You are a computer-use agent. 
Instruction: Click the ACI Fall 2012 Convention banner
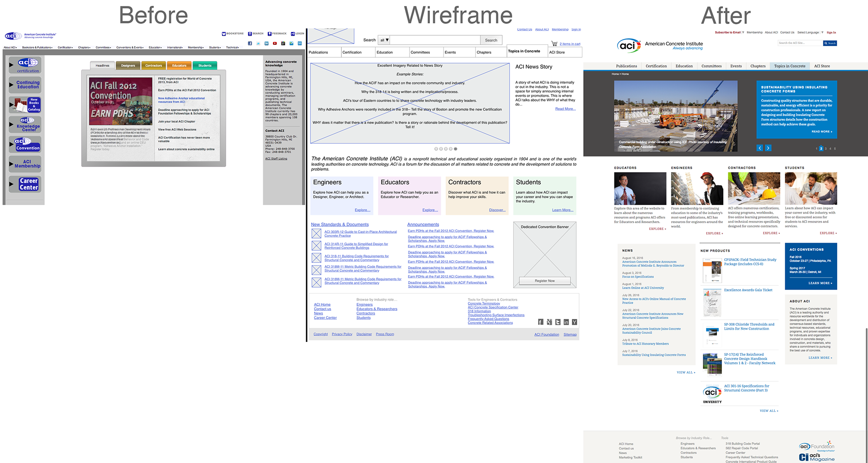coord(121,100)
